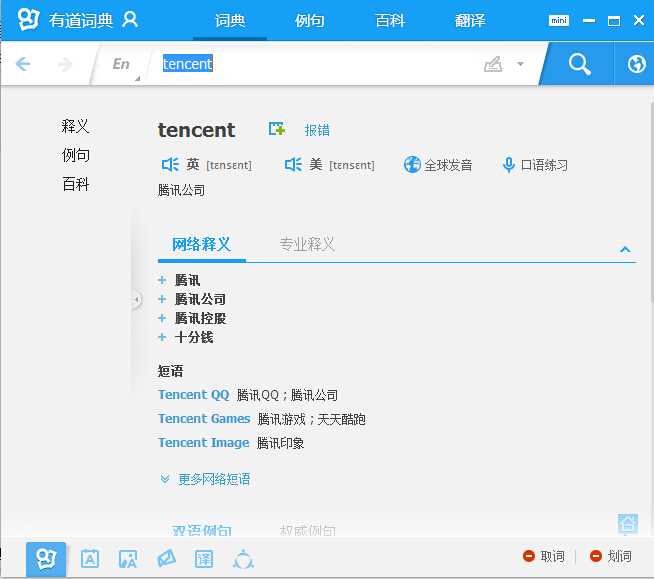654x579 pixels.
Task: Click the back-to-top icon
Action: [628, 524]
